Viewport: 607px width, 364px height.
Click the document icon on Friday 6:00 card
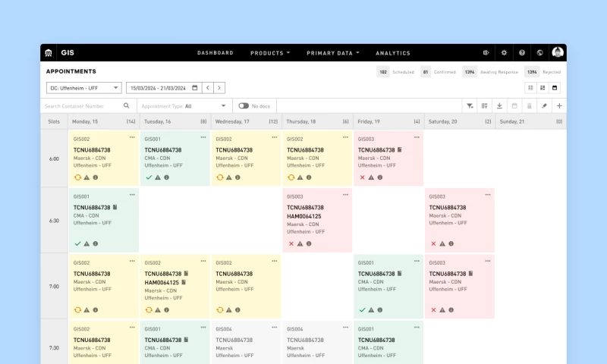click(x=400, y=149)
